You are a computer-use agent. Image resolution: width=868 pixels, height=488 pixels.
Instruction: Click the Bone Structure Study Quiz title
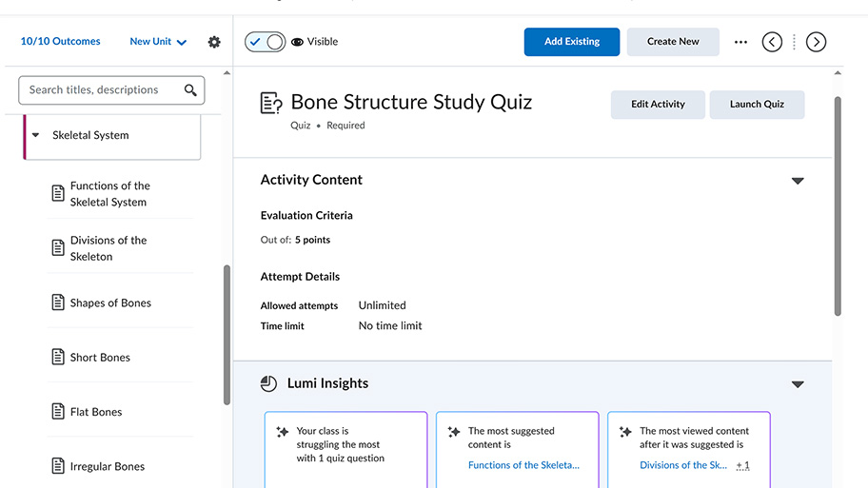pos(411,103)
